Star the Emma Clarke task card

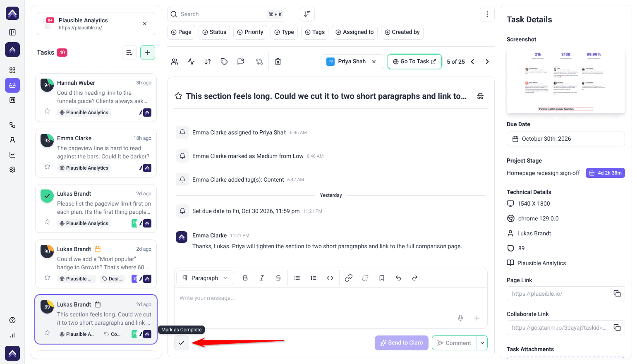point(48,167)
